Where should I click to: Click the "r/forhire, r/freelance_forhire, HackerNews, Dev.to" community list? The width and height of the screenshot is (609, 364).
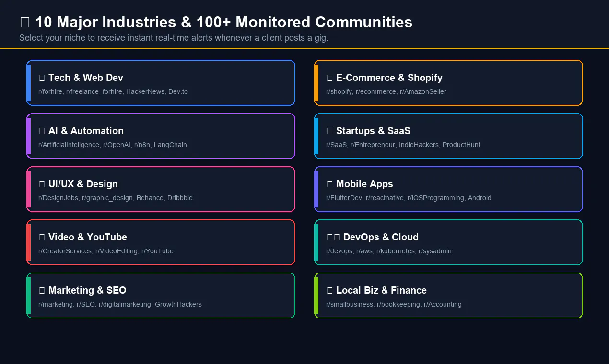113,91
